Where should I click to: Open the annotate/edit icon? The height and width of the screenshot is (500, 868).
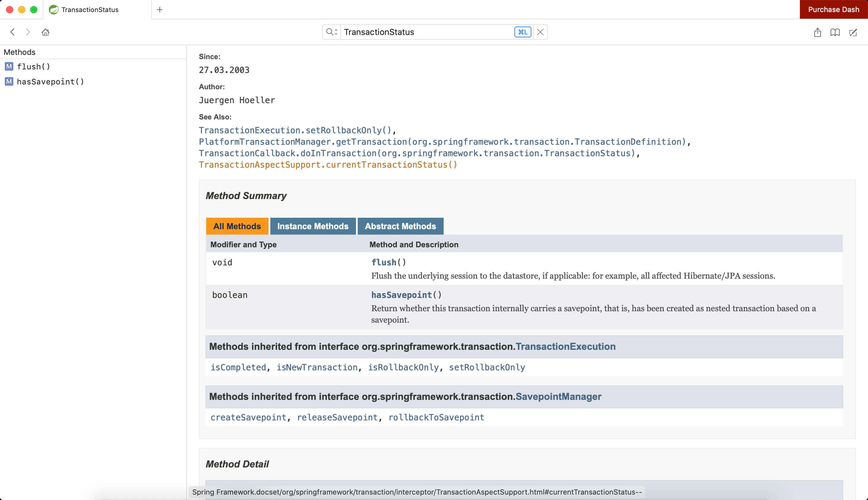point(853,32)
